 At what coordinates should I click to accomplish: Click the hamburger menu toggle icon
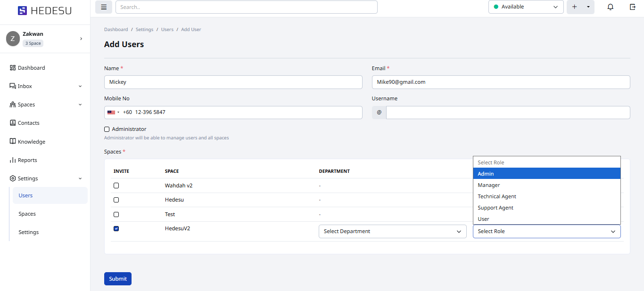pos(104,7)
